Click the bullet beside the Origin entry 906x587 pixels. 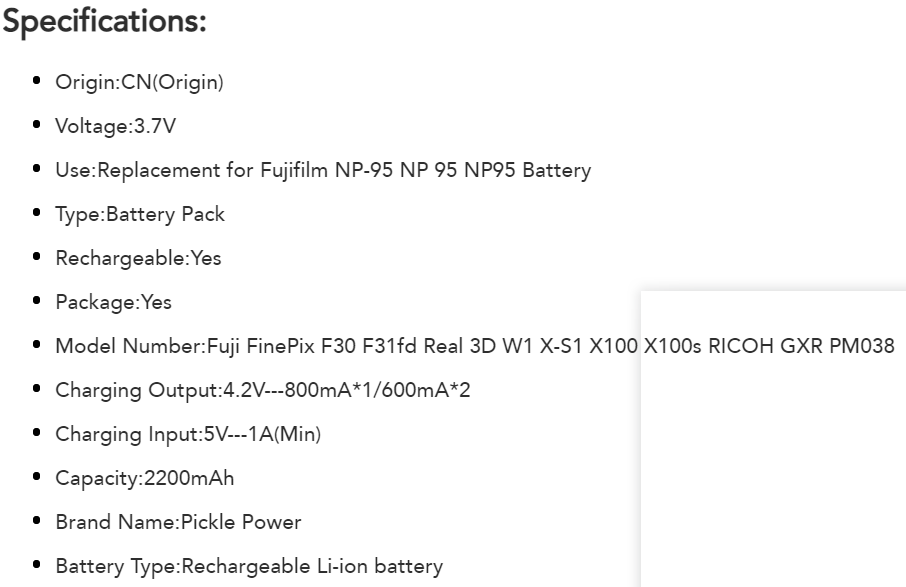[36, 80]
